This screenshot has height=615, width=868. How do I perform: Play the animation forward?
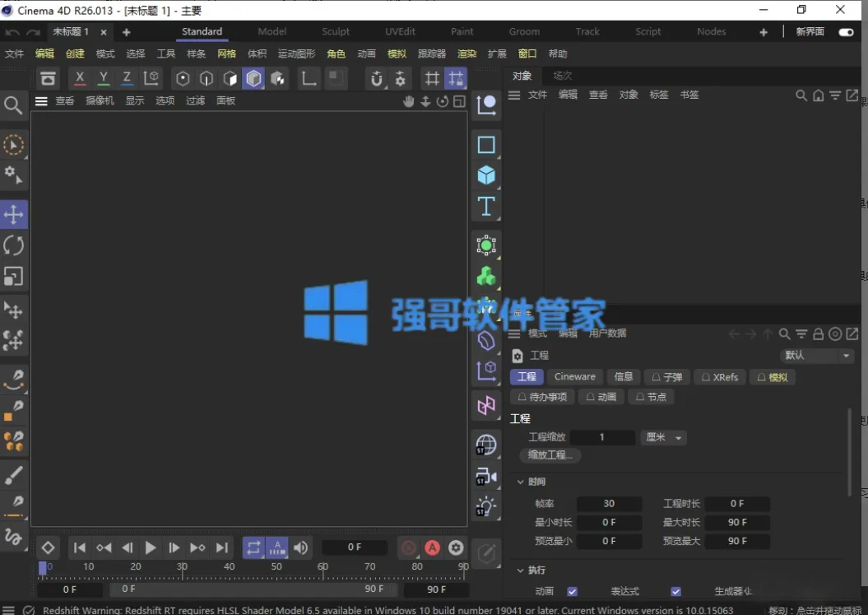click(x=150, y=548)
